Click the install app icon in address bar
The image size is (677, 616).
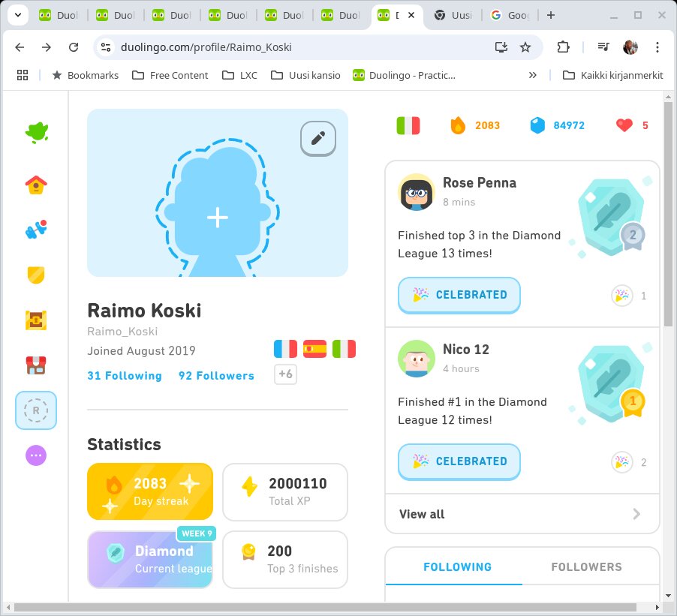click(501, 47)
